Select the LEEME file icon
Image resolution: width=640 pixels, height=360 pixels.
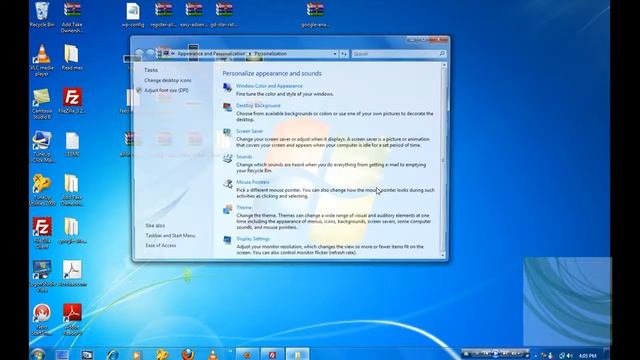coord(72,144)
